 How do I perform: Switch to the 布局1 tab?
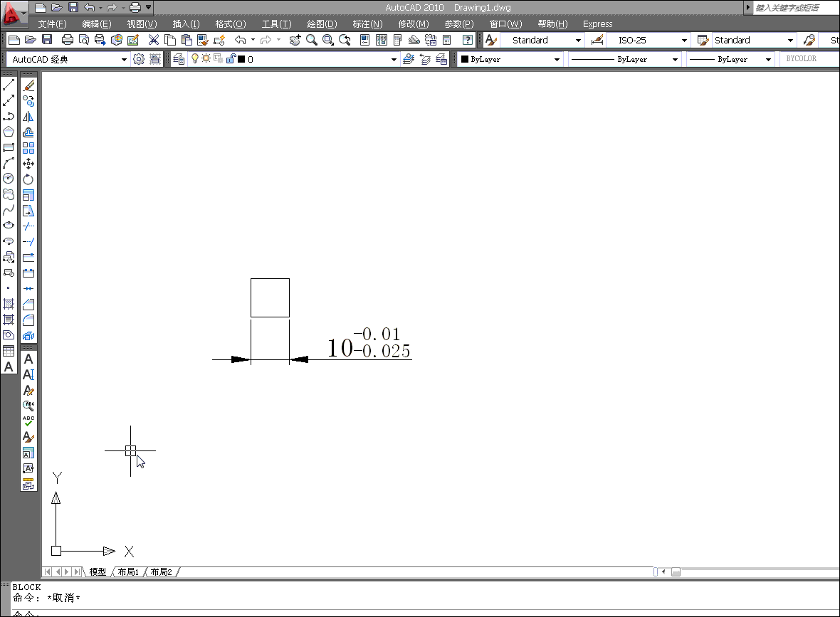pyautogui.click(x=129, y=572)
